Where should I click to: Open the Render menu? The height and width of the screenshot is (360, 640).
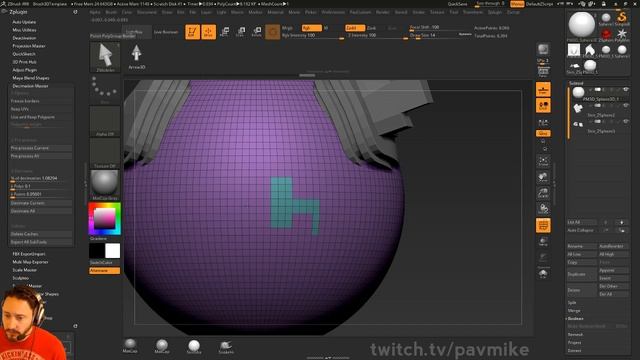[382, 12]
